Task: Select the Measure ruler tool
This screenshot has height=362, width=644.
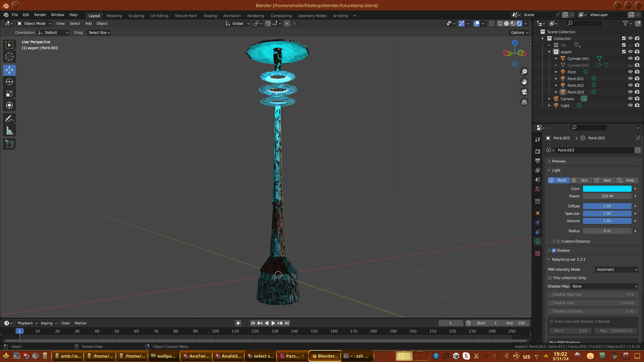Action: [x=9, y=131]
